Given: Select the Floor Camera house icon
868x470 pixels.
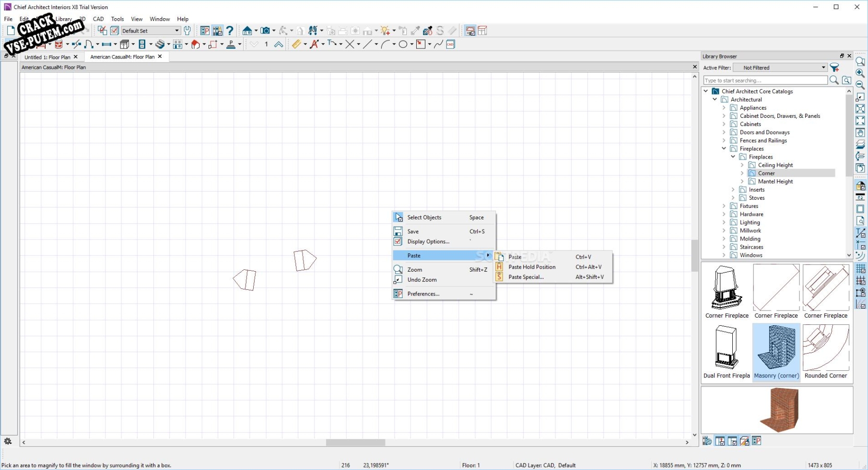Looking at the screenshot, I should coord(247,31).
